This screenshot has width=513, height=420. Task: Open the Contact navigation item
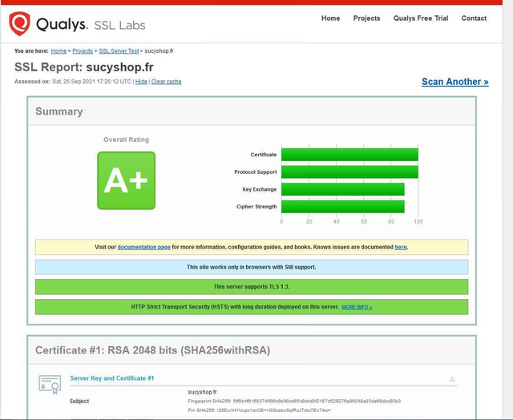point(474,18)
